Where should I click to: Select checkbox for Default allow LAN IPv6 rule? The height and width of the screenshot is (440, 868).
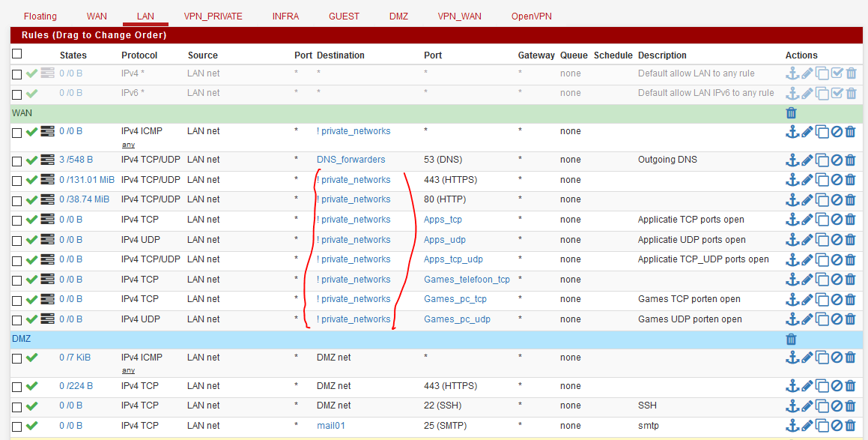coord(17,94)
